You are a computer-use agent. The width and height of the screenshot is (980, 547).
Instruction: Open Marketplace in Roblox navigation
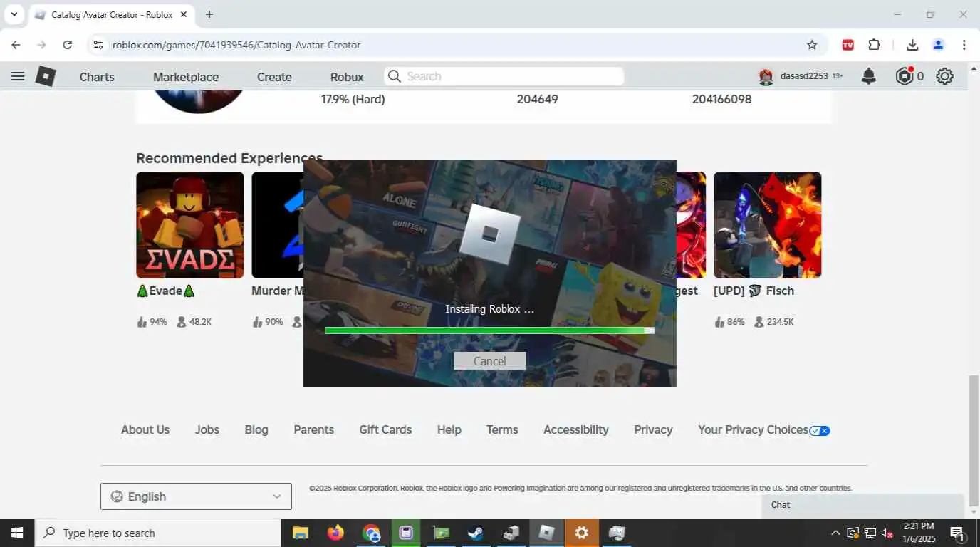point(186,77)
